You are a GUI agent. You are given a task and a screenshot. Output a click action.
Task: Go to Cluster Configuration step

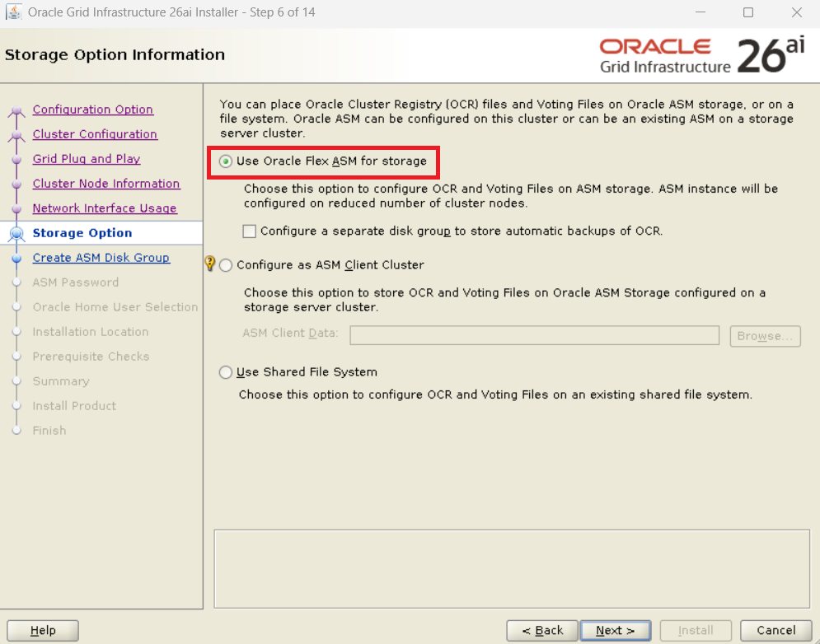[95, 134]
